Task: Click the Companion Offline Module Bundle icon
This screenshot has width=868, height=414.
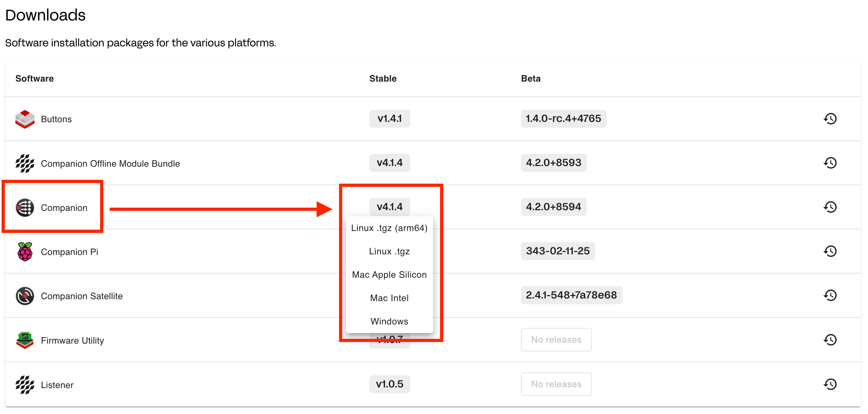Action: 25,163
